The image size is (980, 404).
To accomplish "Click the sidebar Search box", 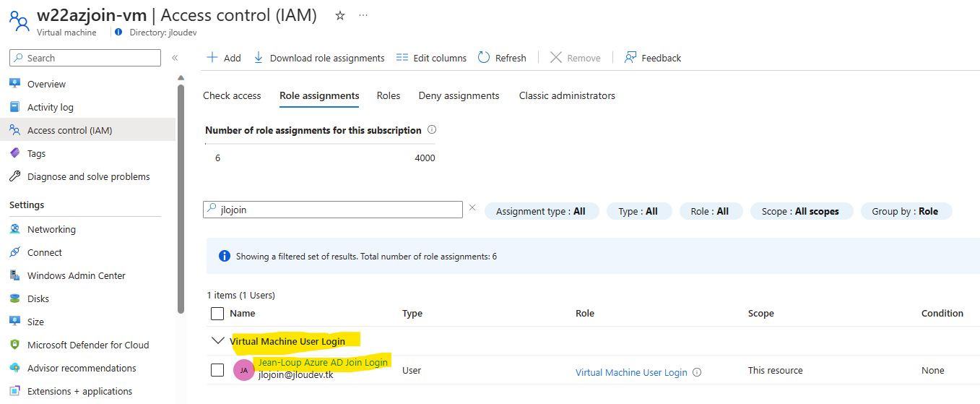I will click(x=85, y=58).
